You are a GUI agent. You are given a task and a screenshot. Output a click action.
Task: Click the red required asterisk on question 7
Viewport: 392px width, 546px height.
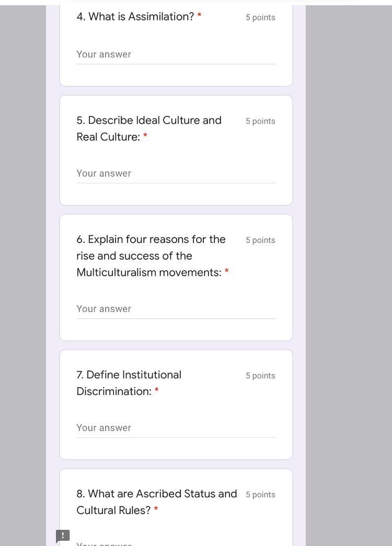click(156, 391)
